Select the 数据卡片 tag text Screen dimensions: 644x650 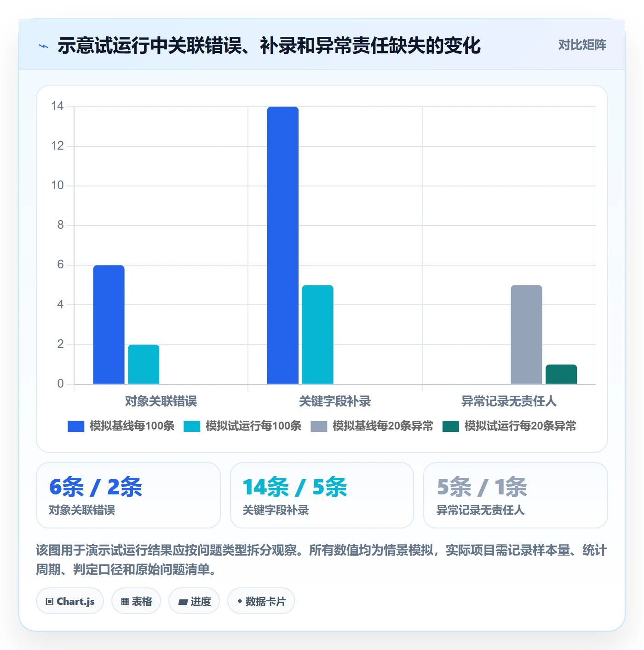[265, 602]
